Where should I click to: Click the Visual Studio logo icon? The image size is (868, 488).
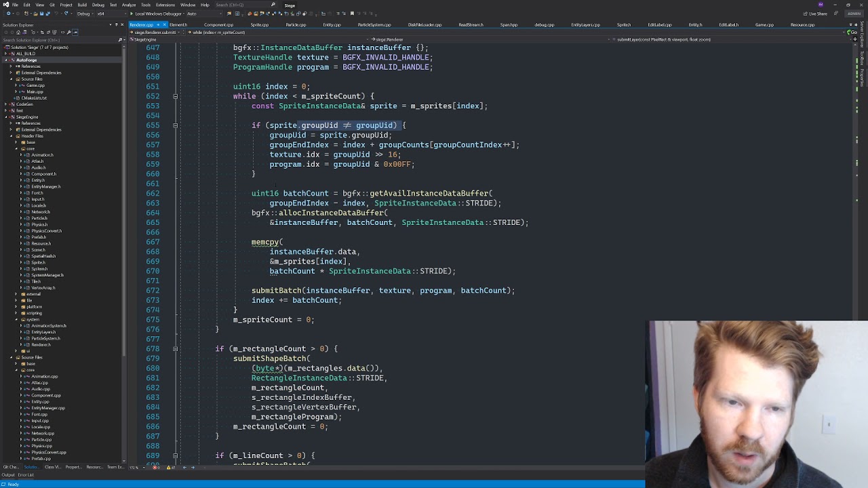pyautogui.click(x=5, y=5)
